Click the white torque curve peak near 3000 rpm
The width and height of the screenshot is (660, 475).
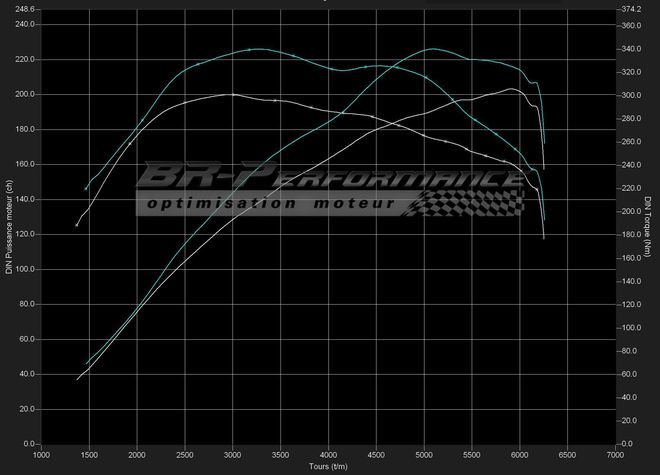point(232,94)
